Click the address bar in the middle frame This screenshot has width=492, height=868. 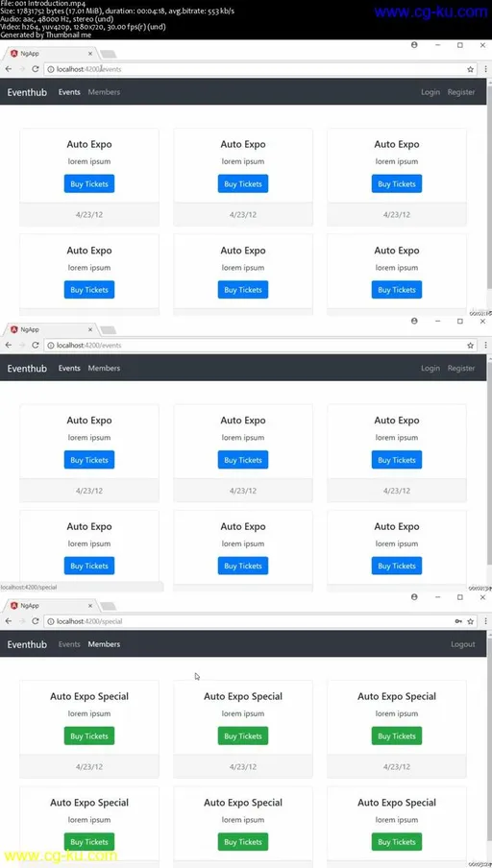point(260,345)
